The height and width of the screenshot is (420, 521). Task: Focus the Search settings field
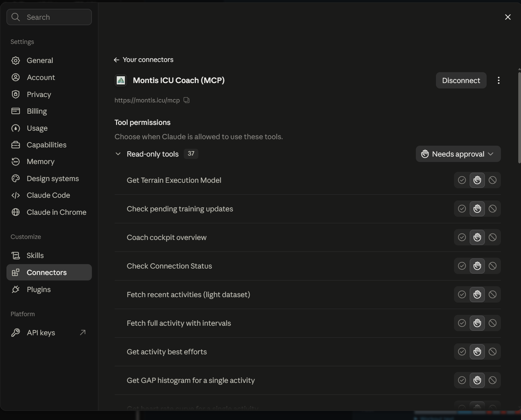(49, 17)
